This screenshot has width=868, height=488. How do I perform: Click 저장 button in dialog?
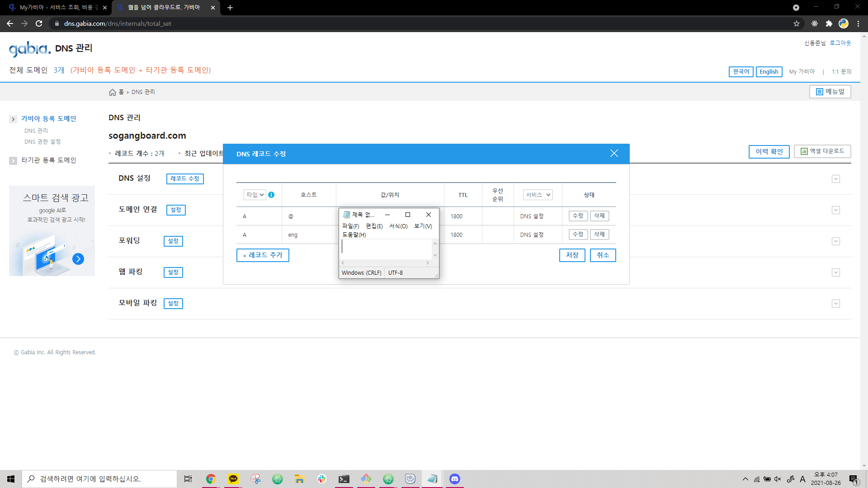point(572,255)
